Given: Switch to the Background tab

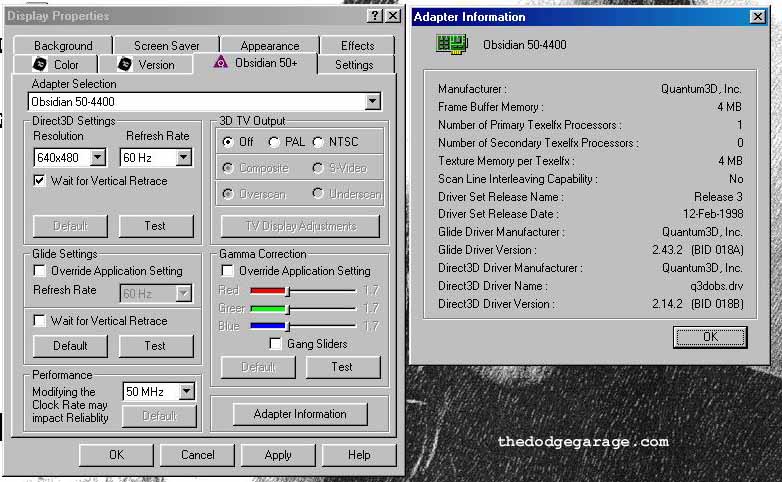Looking at the screenshot, I should click(63, 45).
